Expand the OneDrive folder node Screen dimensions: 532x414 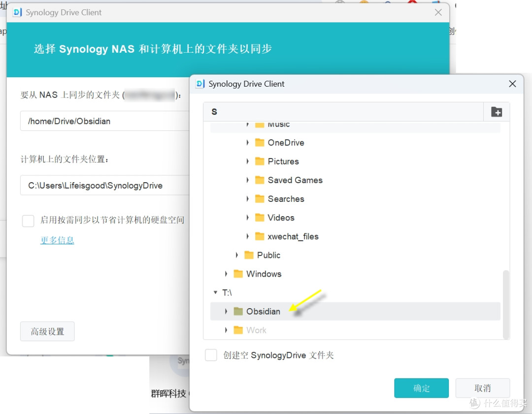[247, 143]
